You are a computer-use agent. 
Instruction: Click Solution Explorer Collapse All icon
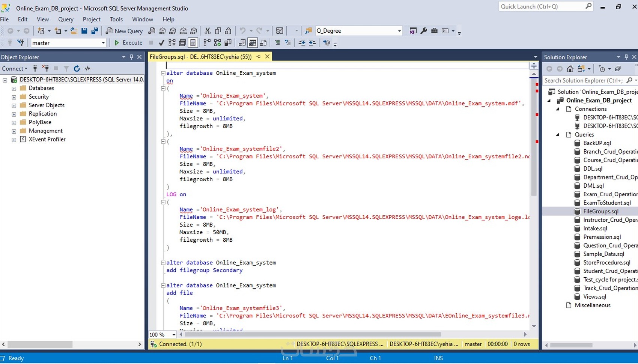[618, 69]
